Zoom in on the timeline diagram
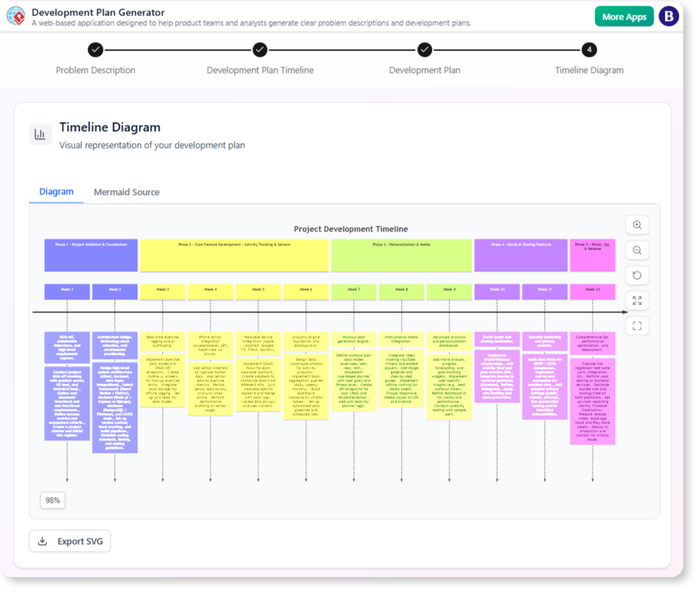700x596 pixels. coord(637,224)
